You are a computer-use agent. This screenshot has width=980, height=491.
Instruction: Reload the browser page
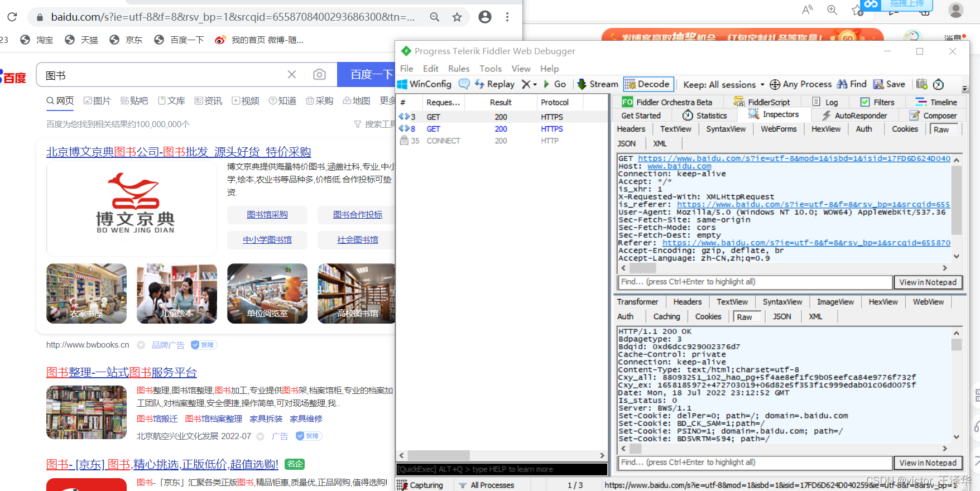point(12,17)
